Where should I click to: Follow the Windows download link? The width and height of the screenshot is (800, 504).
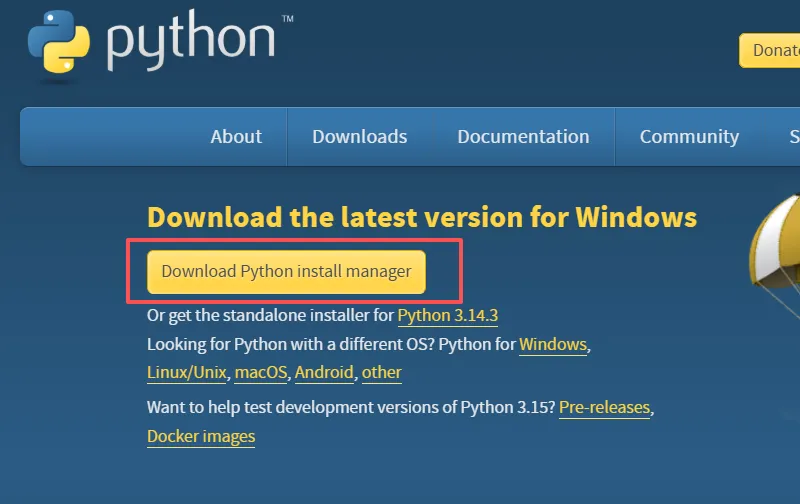[x=553, y=344]
